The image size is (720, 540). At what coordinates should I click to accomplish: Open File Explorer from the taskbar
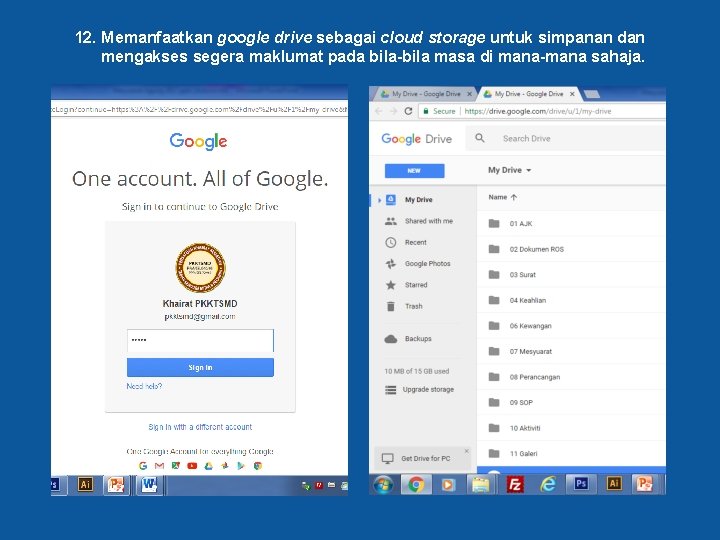coord(481,484)
